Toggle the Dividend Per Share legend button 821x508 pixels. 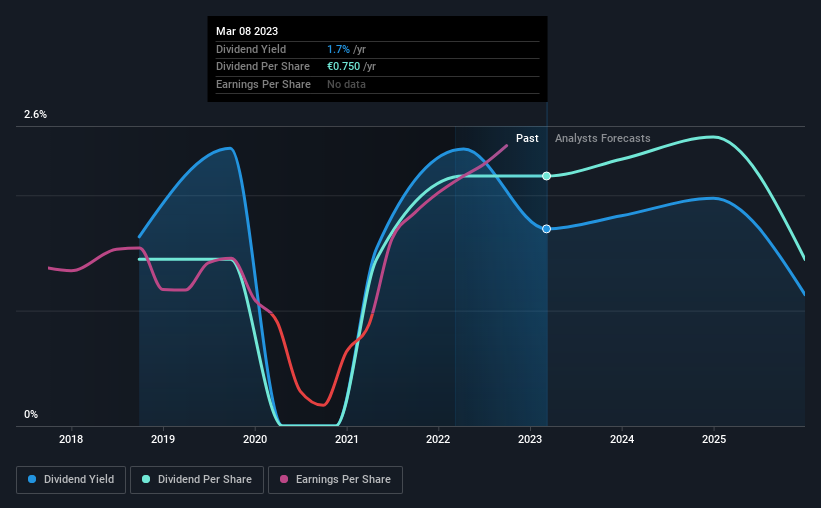[197, 480]
